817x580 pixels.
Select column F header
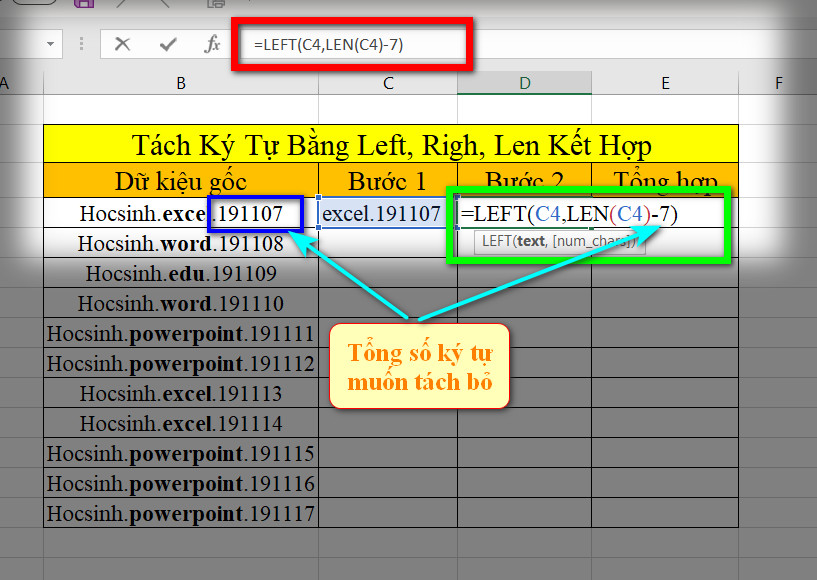click(x=778, y=83)
